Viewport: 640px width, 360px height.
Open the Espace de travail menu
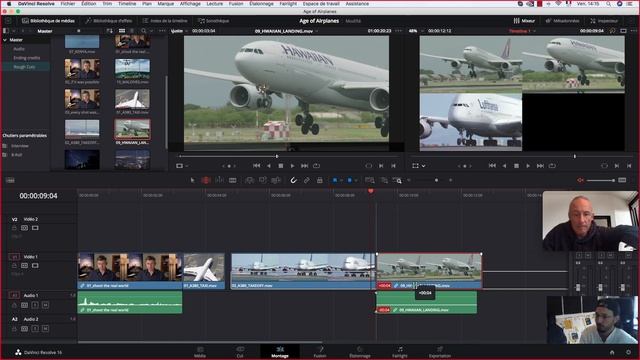coord(321,4)
